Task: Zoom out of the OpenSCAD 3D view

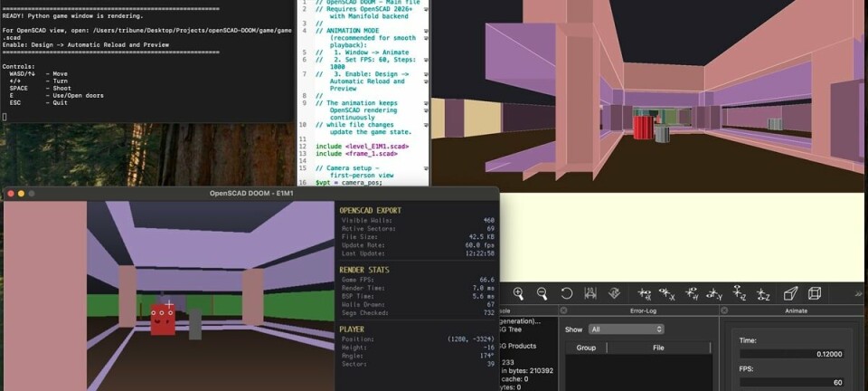Action: click(x=542, y=293)
